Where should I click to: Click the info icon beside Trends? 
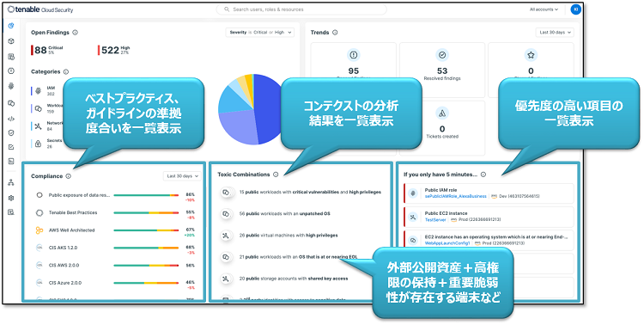(x=335, y=33)
